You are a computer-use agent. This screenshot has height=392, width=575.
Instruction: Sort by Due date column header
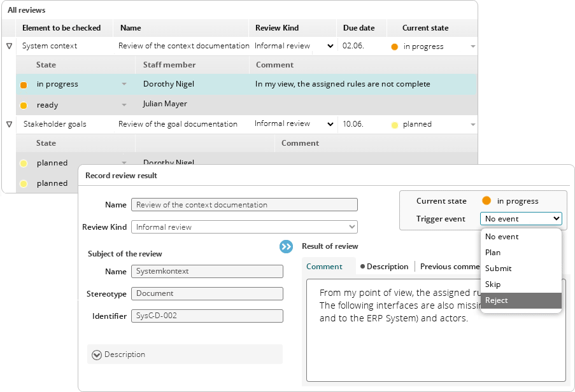coord(358,28)
